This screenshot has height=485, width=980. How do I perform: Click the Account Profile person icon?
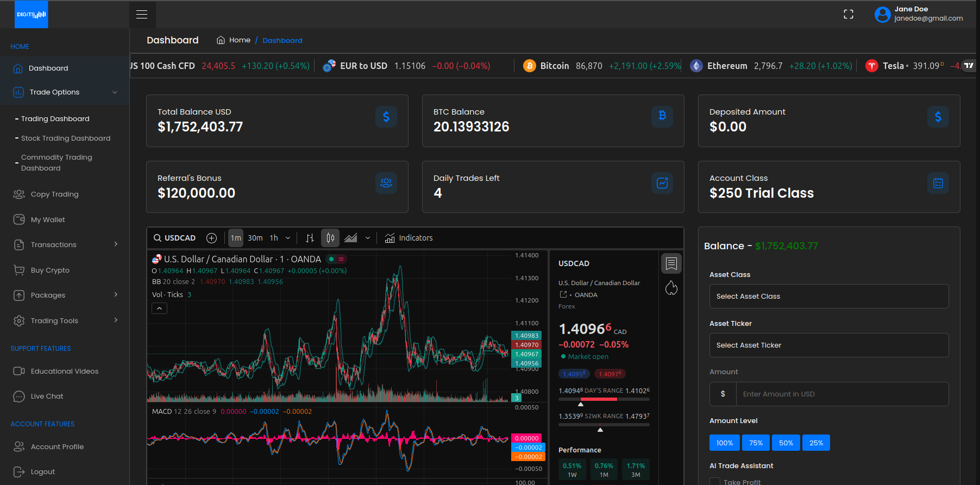tap(19, 446)
